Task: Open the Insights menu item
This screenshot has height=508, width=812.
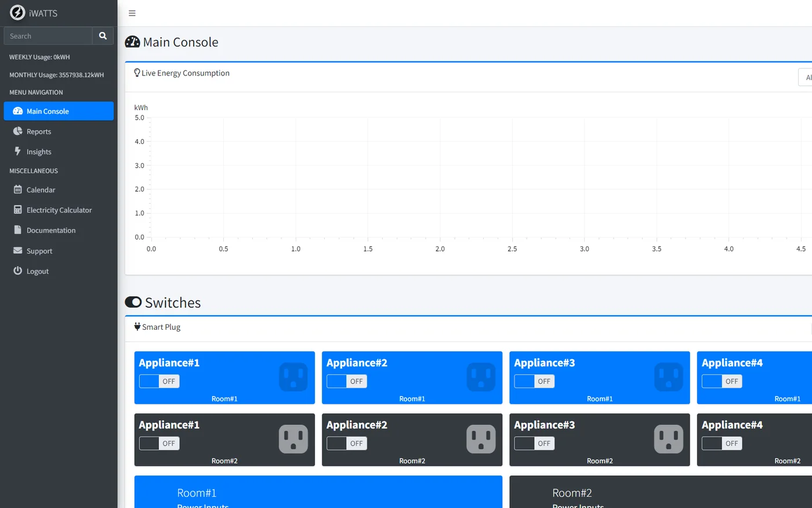Action: (x=59, y=152)
